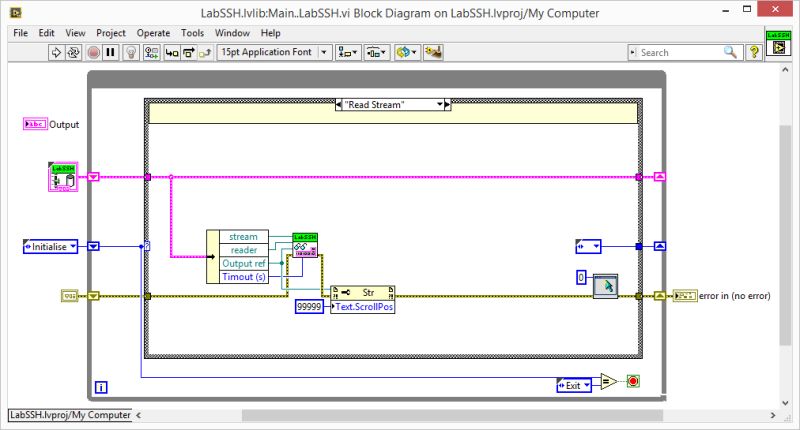
Task: Select the error in indicator terminal
Action: 685,296
